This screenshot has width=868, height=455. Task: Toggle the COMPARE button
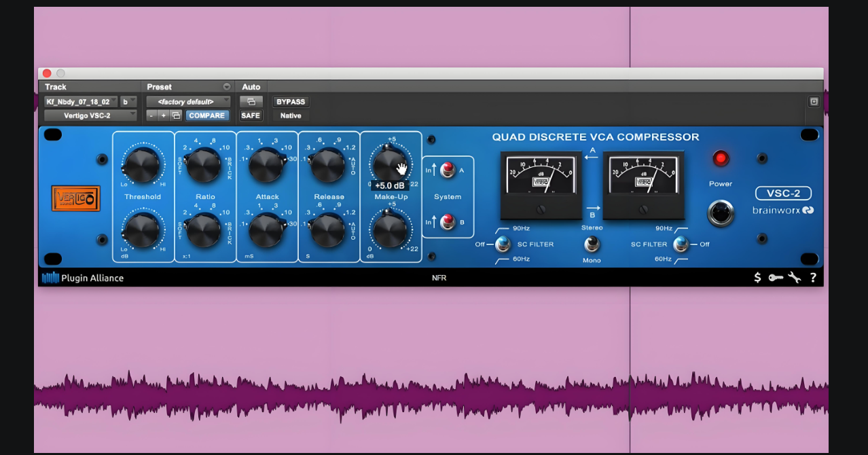click(206, 115)
